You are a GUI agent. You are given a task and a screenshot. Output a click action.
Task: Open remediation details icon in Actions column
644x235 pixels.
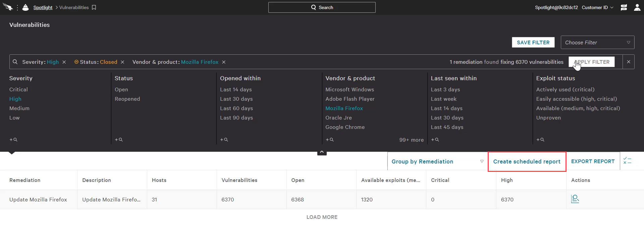[x=575, y=199]
